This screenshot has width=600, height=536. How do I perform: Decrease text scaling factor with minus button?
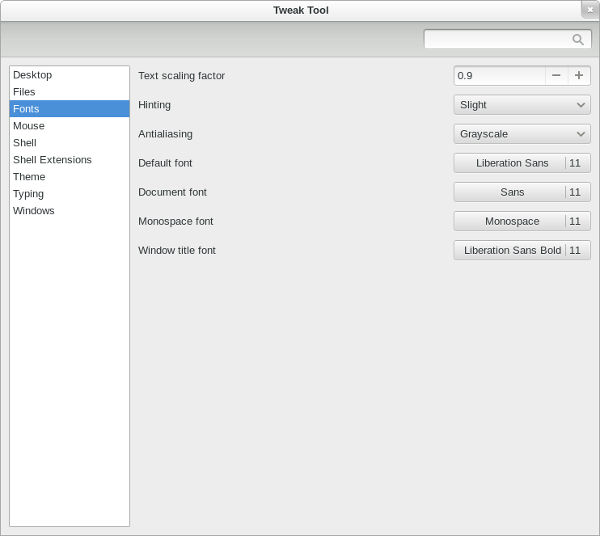(556, 75)
